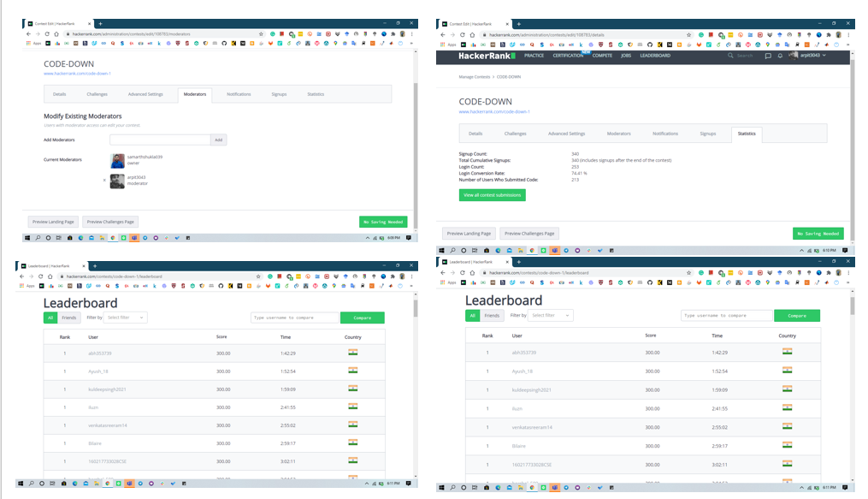Extensions puzzle icon in Statistics window toolbar

(829, 34)
